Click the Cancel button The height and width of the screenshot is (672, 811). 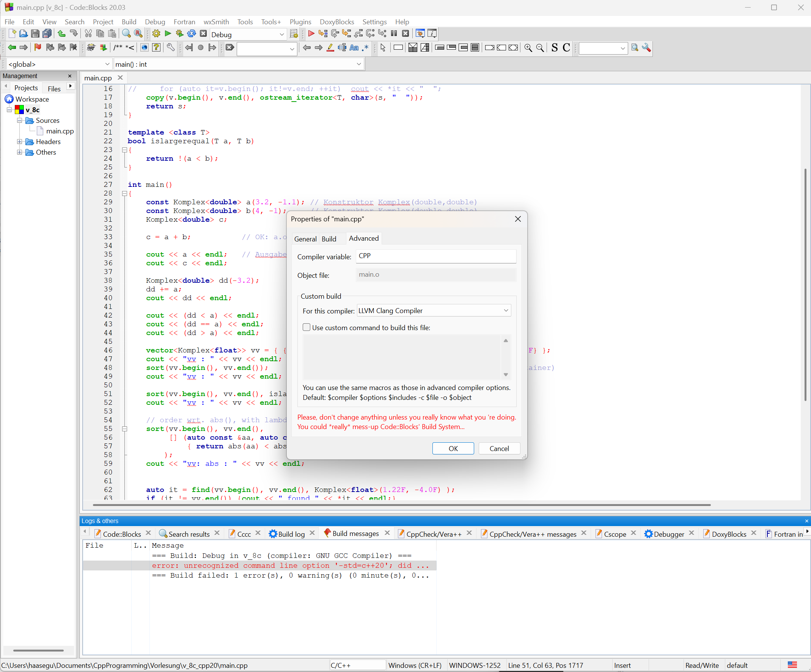click(499, 448)
